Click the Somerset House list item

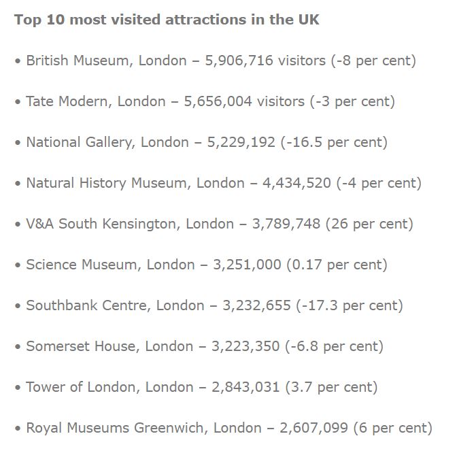point(199,346)
